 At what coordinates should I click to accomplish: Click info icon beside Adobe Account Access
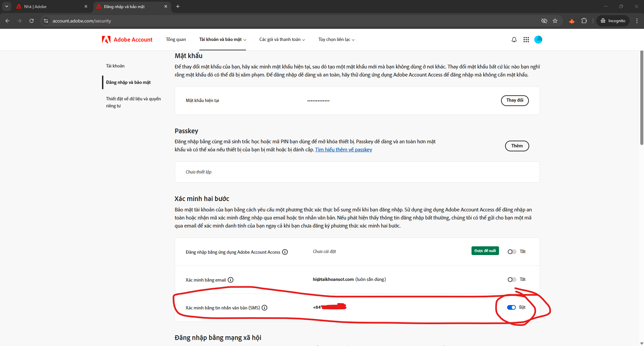pos(285,252)
